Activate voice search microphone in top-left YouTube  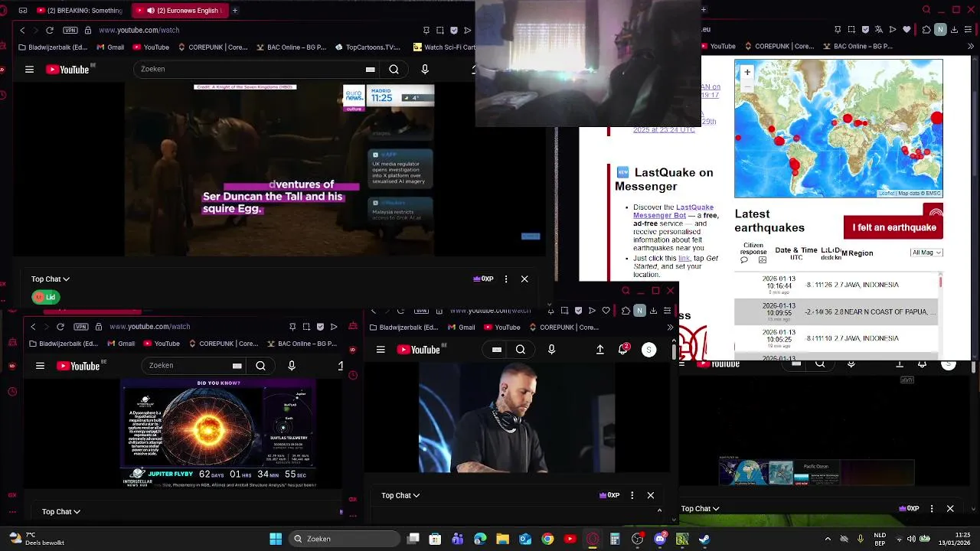pos(425,69)
